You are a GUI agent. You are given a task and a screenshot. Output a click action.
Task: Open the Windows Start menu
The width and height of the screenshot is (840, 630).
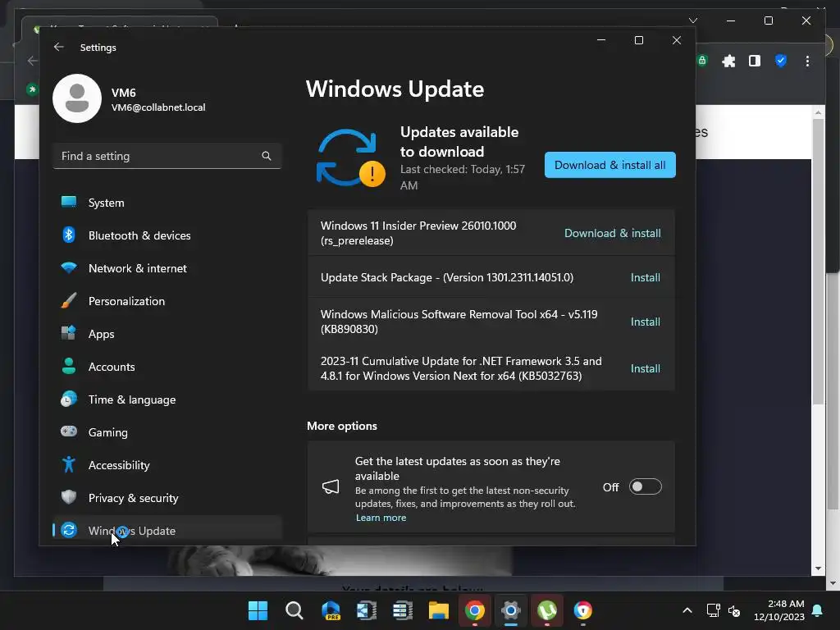pyautogui.click(x=258, y=610)
